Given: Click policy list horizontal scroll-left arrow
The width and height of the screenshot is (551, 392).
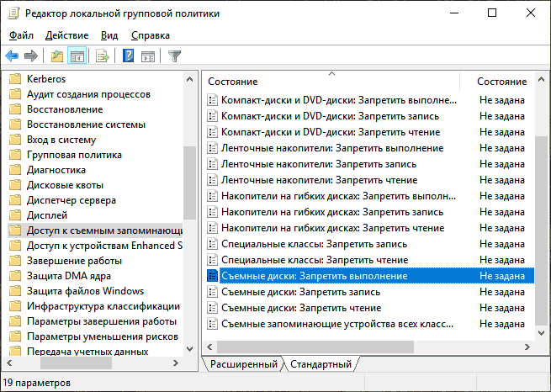Looking at the screenshot, I should (x=209, y=347).
